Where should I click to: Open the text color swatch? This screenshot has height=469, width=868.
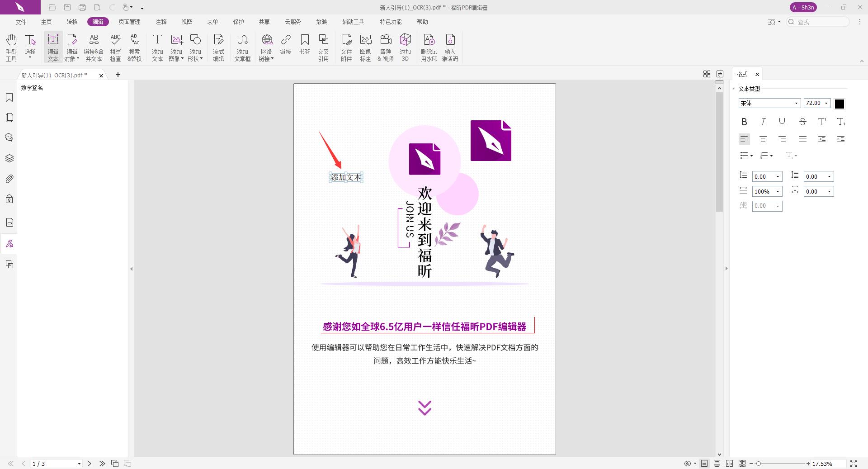click(x=840, y=104)
